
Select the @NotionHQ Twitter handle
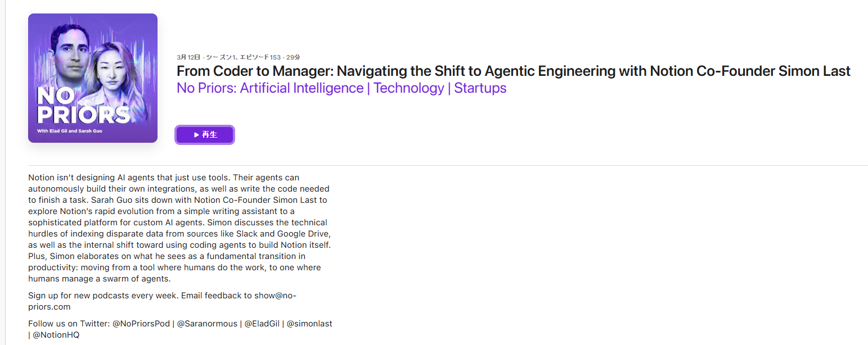[56, 335]
